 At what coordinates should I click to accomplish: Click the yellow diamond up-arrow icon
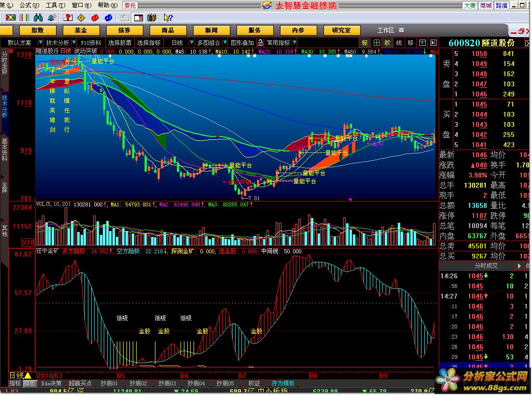coord(81,17)
